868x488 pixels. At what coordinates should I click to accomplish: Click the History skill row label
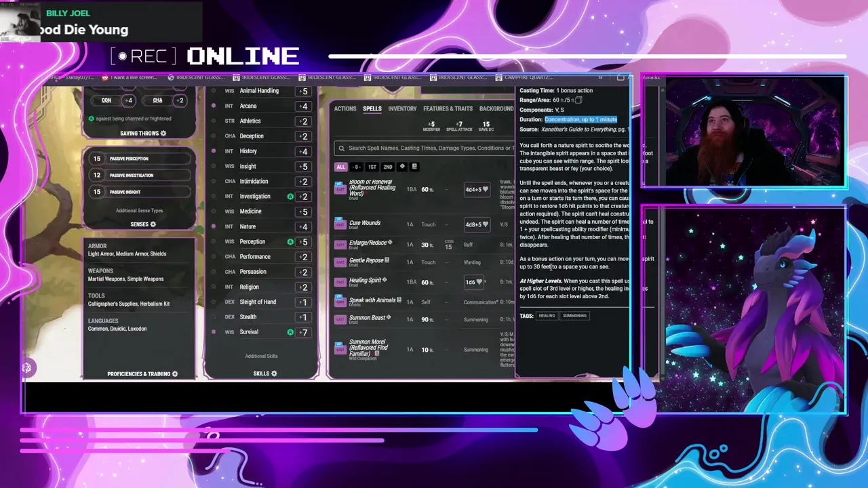248,151
